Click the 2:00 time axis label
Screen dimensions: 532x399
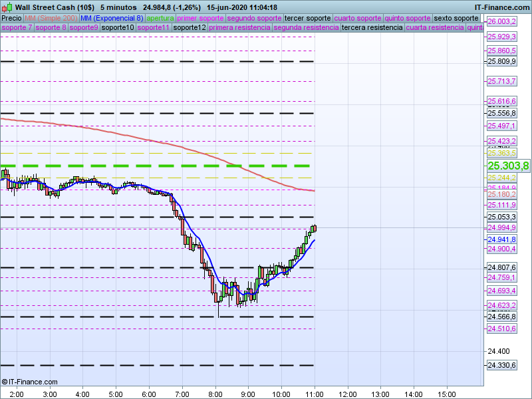pos(17,394)
